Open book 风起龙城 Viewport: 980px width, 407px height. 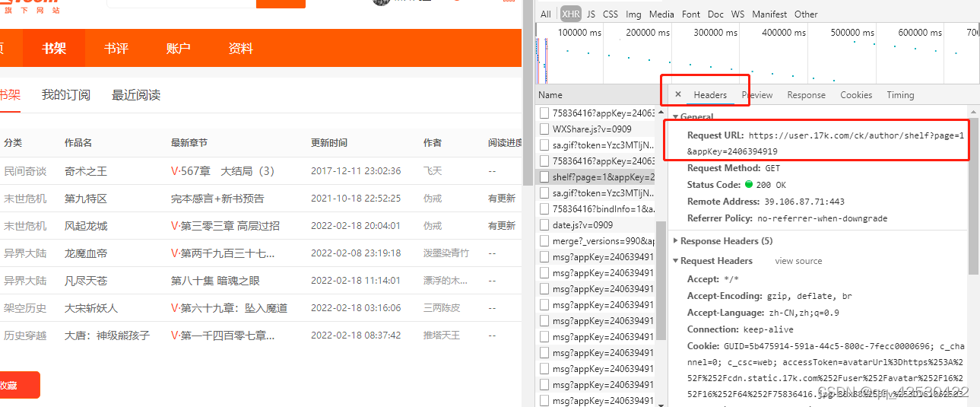86,226
